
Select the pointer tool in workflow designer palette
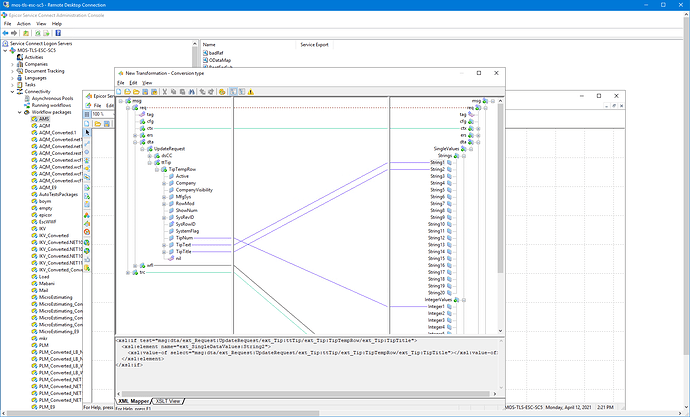pyautogui.click(x=87, y=132)
